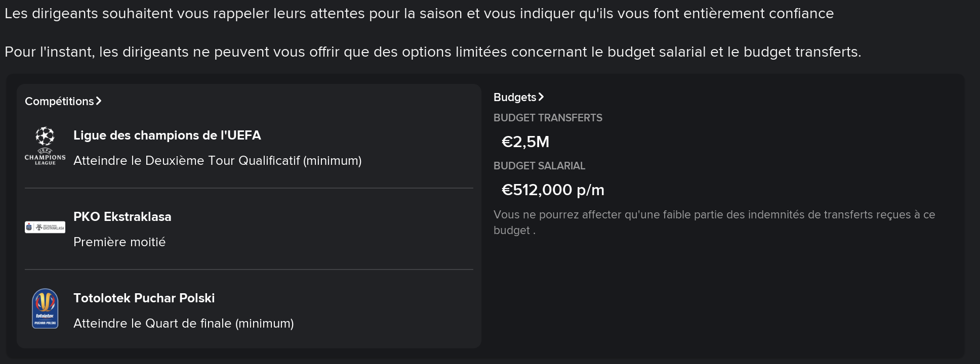Viewport: 980px width, 364px height.
Task: Click the UEFA Champions League logo
Action: point(45,146)
